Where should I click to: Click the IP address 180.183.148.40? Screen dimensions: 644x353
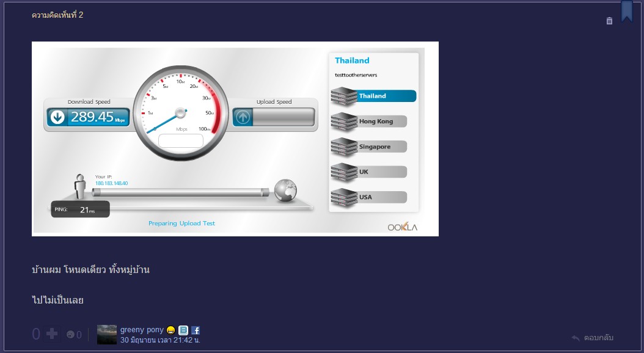pyautogui.click(x=111, y=183)
